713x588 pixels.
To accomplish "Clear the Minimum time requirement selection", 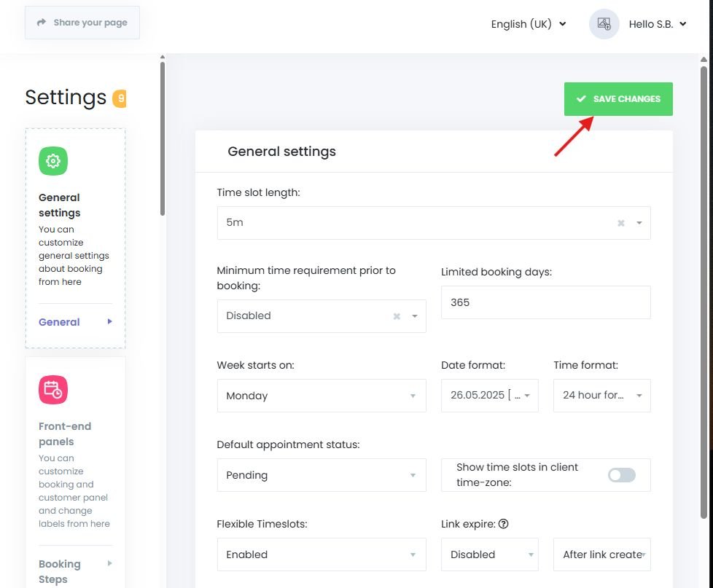I will click(x=396, y=316).
